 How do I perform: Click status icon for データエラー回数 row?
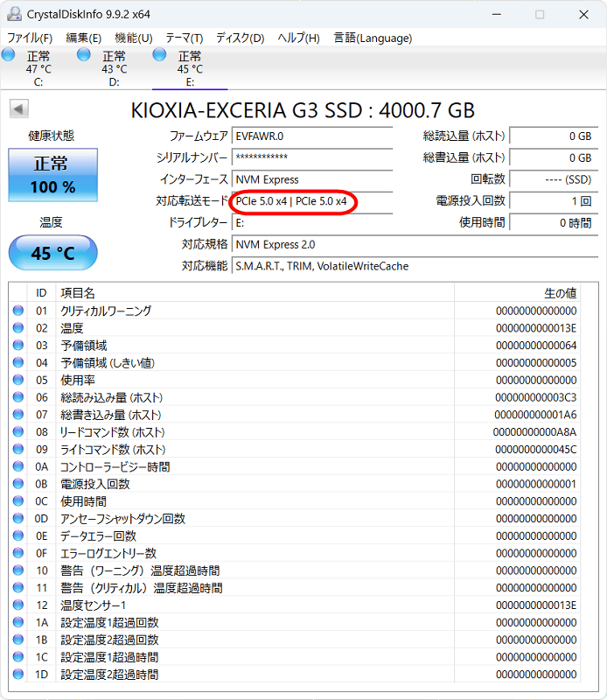[x=17, y=535]
